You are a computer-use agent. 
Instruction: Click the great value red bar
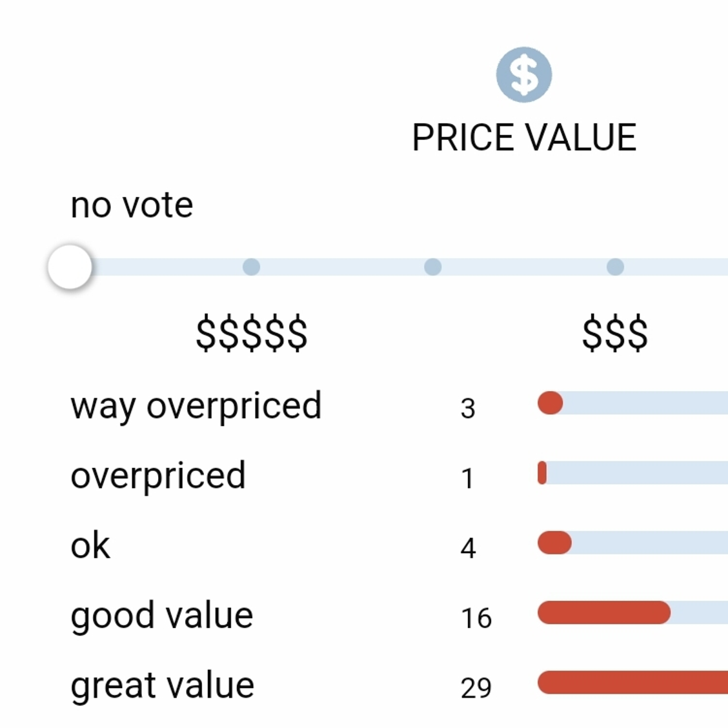click(x=633, y=683)
